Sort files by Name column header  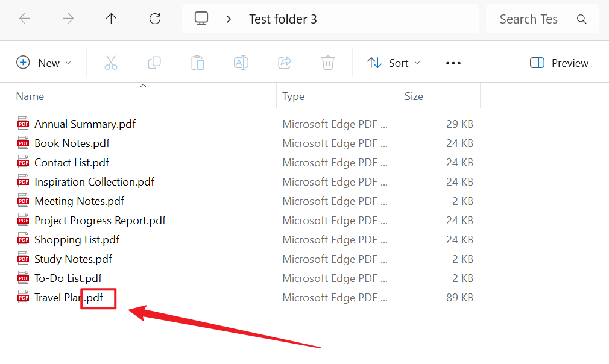(x=30, y=96)
